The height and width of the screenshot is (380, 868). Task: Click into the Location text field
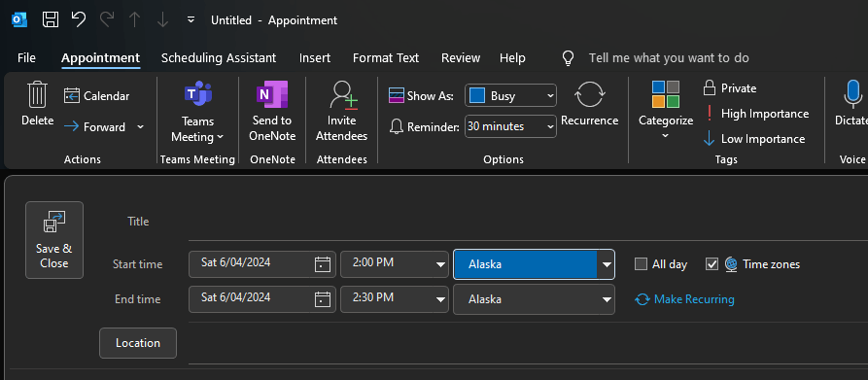[x=528, y=343]
